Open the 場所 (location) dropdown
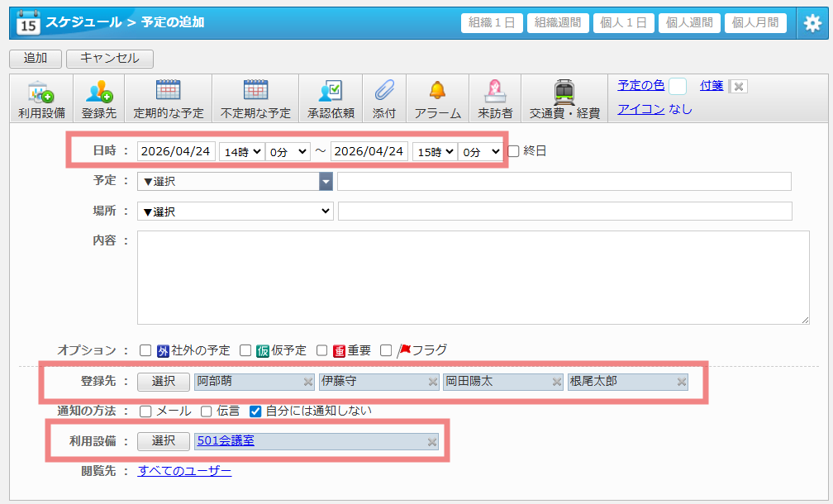Screen dimensions: 833x504 234,211
